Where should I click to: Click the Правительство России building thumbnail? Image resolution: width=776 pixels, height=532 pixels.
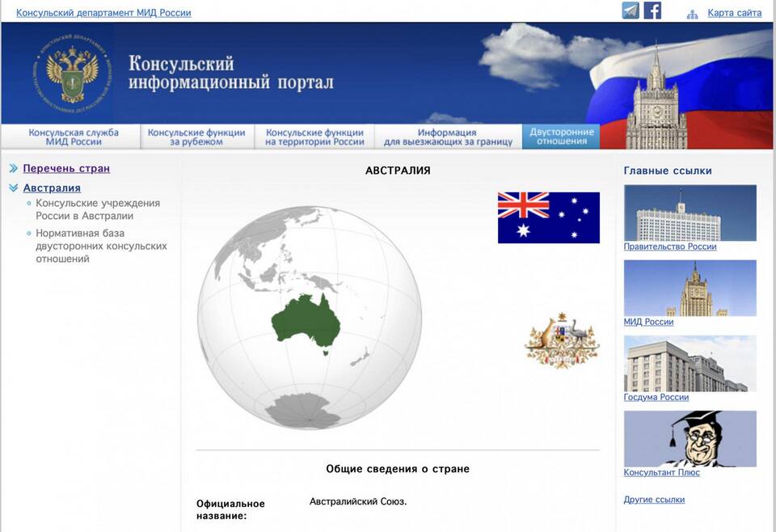(x=690, y=213)
